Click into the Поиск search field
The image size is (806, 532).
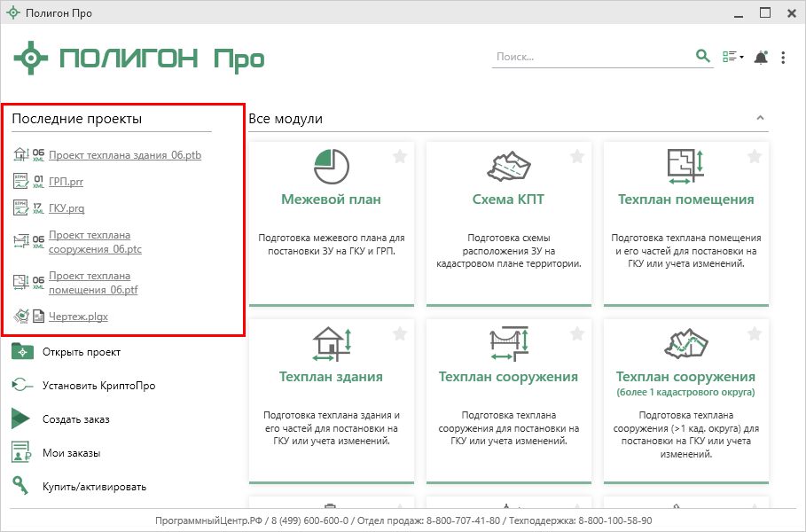tap(592, 57)
